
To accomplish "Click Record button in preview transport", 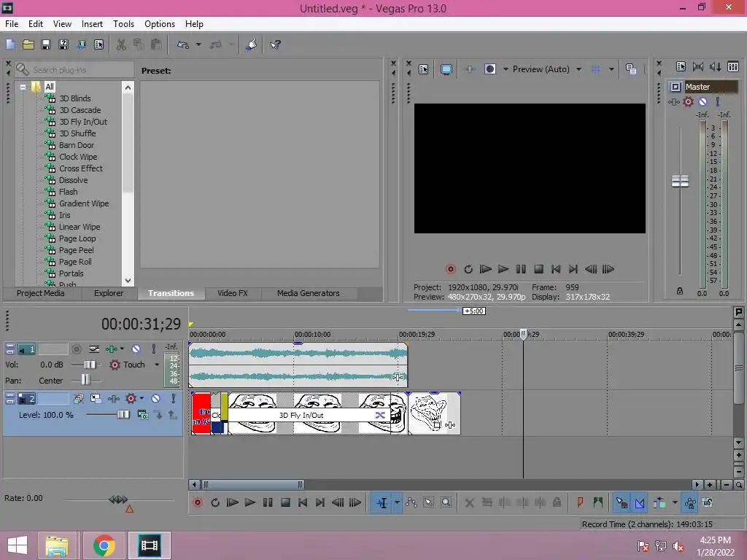I will coord(451,269).
